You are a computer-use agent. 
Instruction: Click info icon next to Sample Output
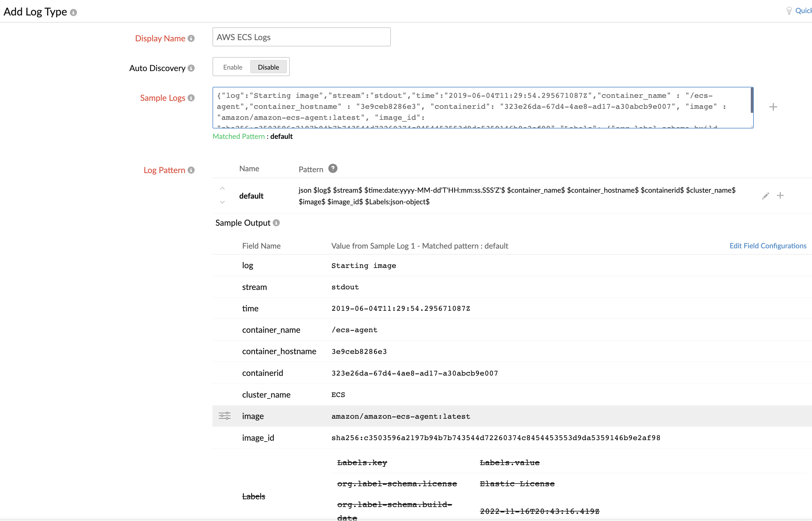click(x=276, y=223)
